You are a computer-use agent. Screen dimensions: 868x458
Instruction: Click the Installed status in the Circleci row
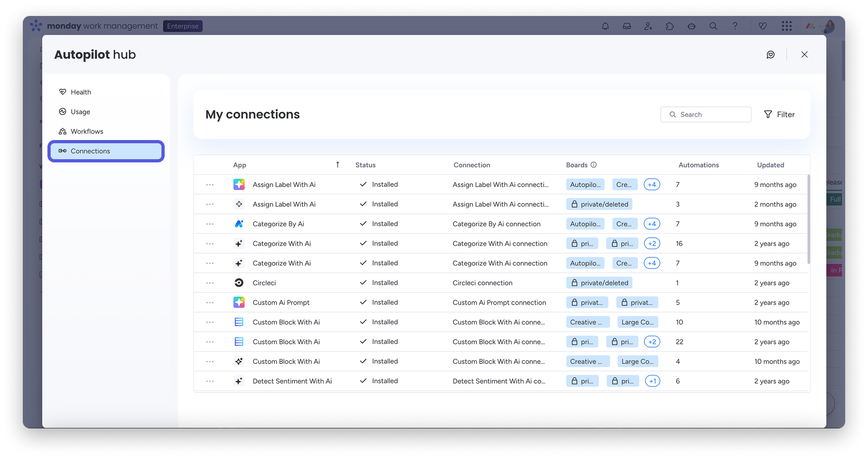click(x=379, y=283)
